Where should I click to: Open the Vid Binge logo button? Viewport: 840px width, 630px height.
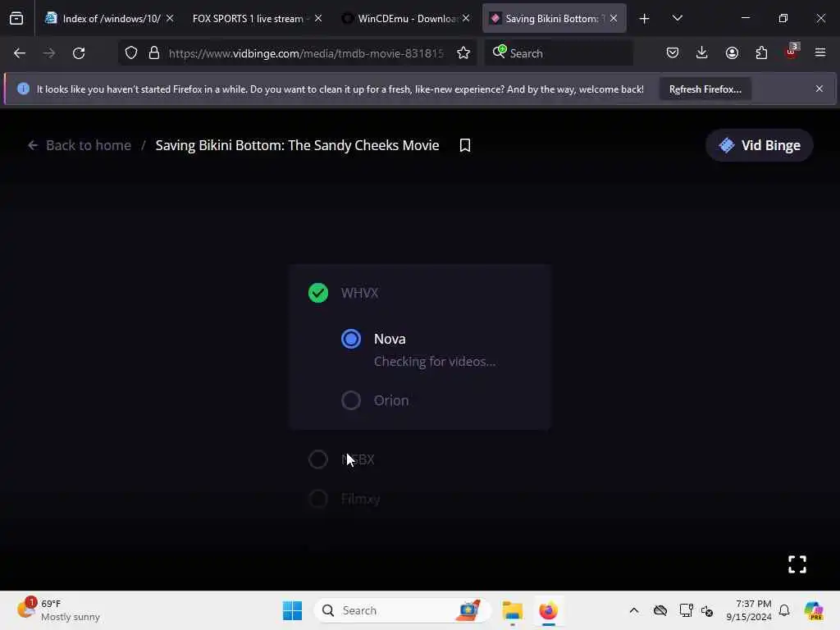coord(759,145)
